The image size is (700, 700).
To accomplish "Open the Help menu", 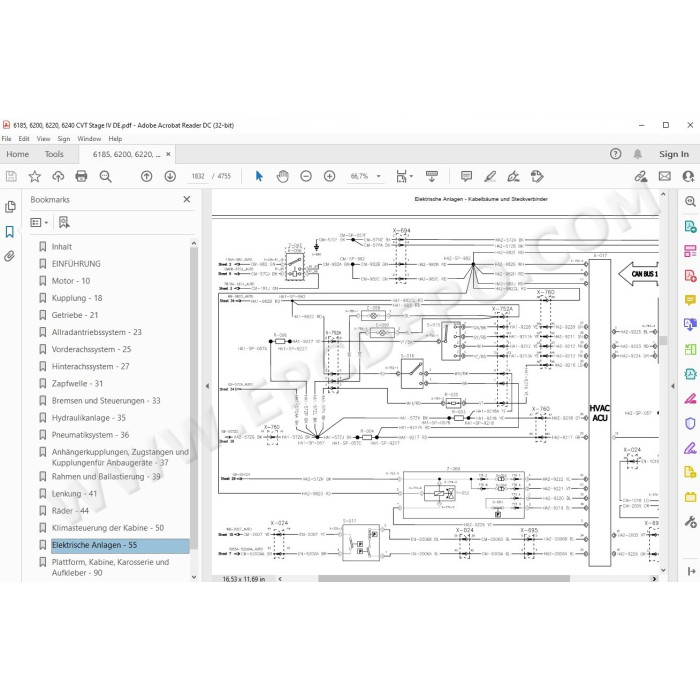I will click(x=115, y=139).
